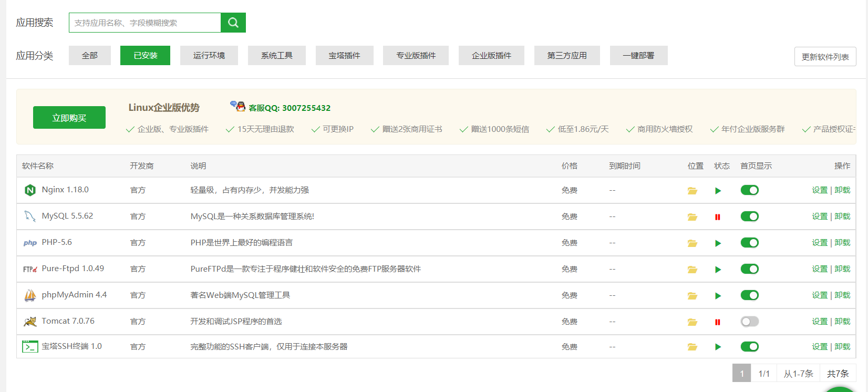Open 设置 for phpMyAdmin 4.4

click(820, 295)
